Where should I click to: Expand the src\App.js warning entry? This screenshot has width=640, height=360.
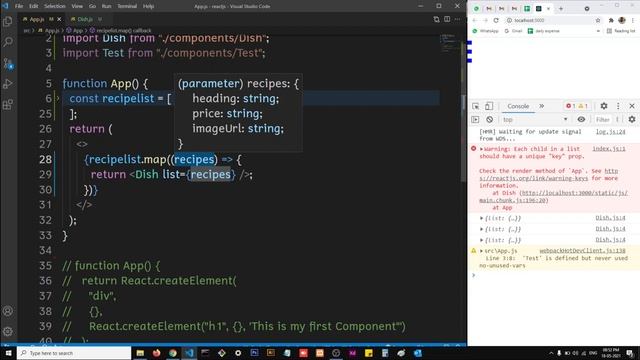tap(482, 251)
